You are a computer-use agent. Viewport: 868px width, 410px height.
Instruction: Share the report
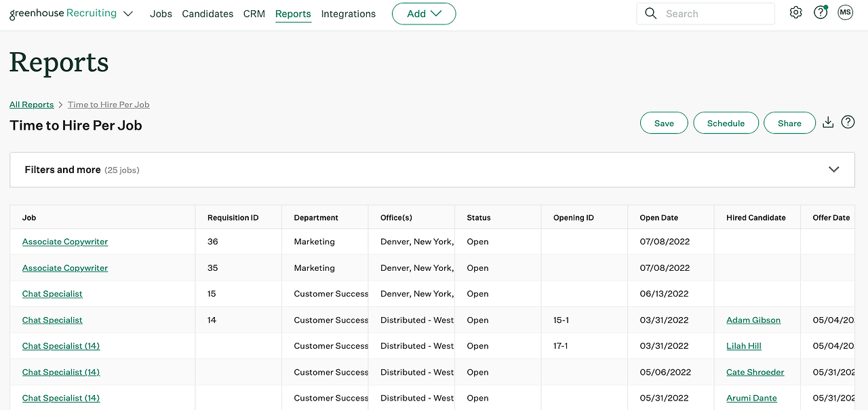(789, 123)
